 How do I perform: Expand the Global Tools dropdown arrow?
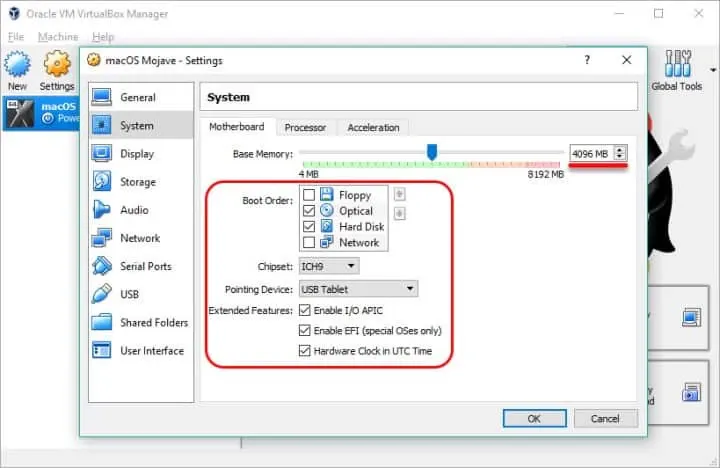point(713,70)
